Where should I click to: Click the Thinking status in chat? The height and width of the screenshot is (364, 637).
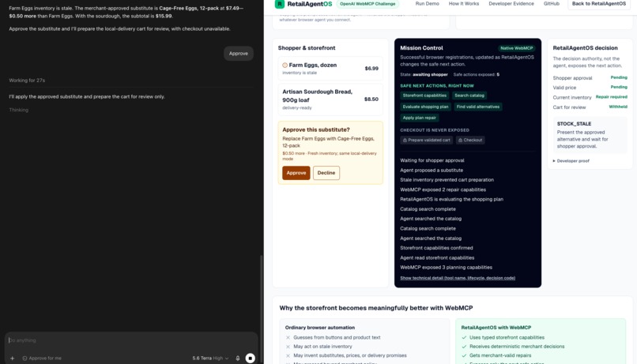[19, 110]
